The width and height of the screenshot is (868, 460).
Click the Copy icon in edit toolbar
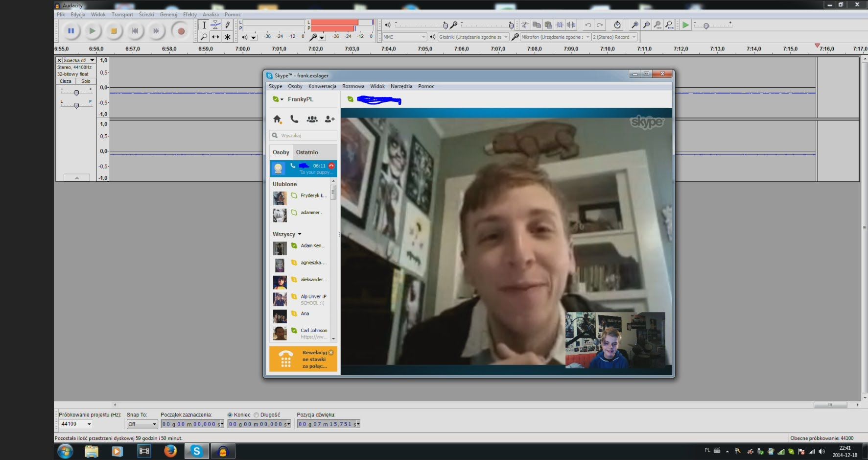click(x=537, y=25)
